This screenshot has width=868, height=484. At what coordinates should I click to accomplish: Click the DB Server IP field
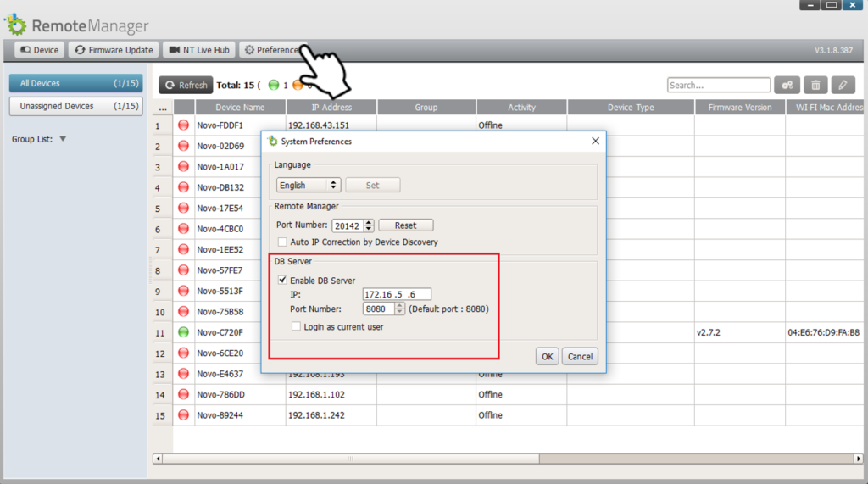[x=397, y=294]
